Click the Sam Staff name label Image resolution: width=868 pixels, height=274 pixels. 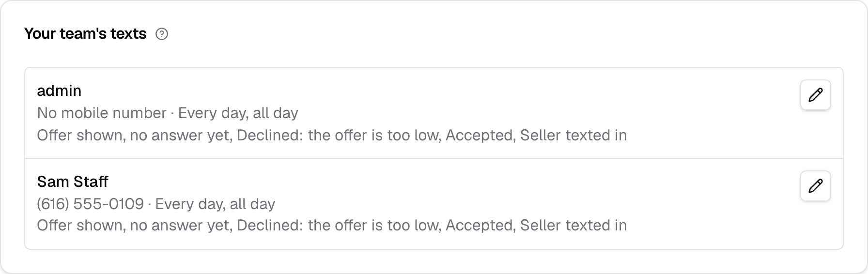click(x=73, y=182)
